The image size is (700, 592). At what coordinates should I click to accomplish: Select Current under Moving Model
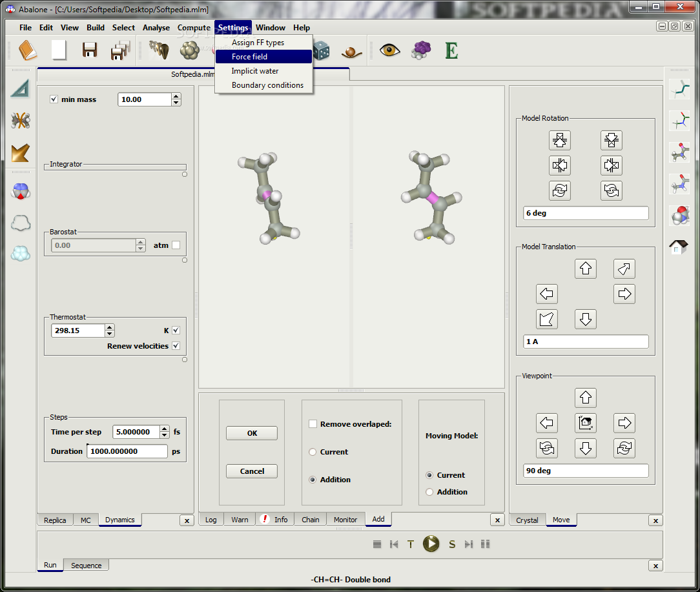point(429,475)
